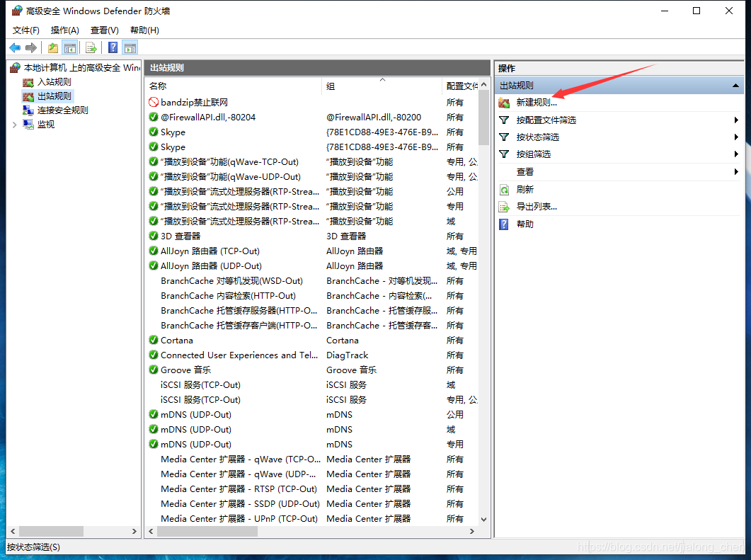The image size is (751, 560).
Task: Click the Up one level folder icon
Action: click(x=52, y=48)
